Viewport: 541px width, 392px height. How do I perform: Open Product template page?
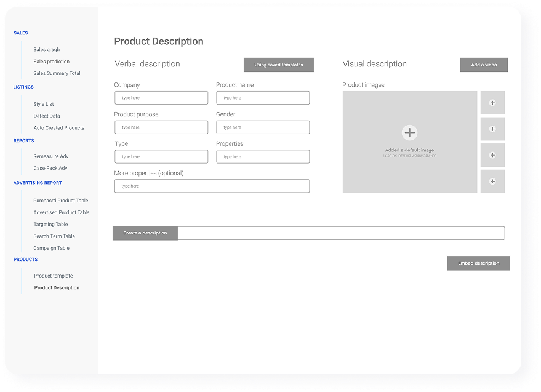[x=54, y=275]
